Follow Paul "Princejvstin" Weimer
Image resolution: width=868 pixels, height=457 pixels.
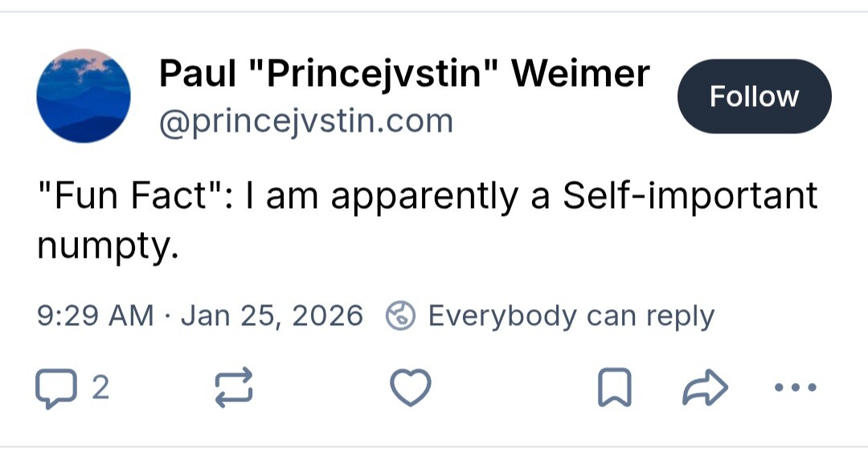point(754,96)
